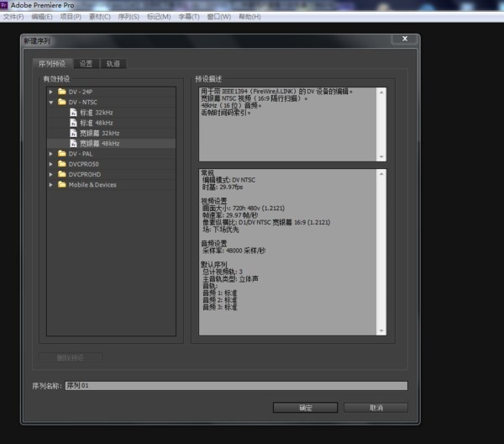Click the DV - PAL folder icon
504x444 pixels.
pos(61,154)
